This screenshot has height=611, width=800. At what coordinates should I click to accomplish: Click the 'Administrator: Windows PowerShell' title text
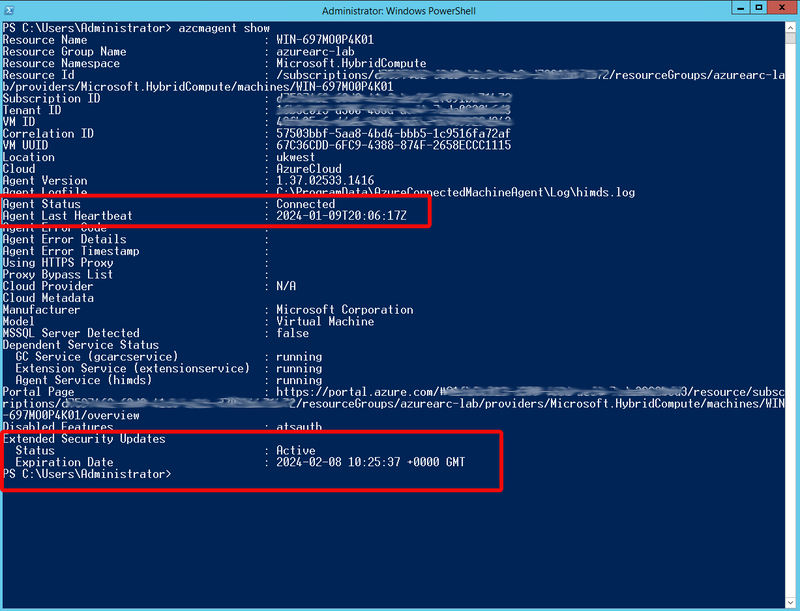(x=398, y=11)
